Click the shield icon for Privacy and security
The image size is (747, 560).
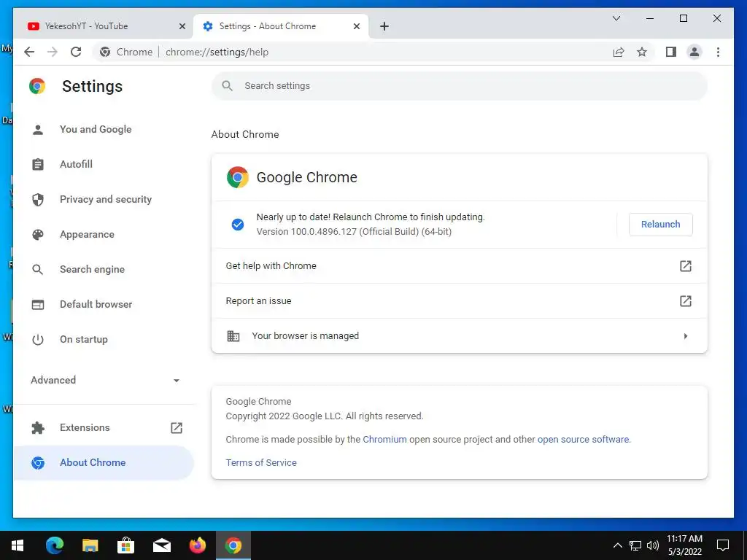pos(38,200)
